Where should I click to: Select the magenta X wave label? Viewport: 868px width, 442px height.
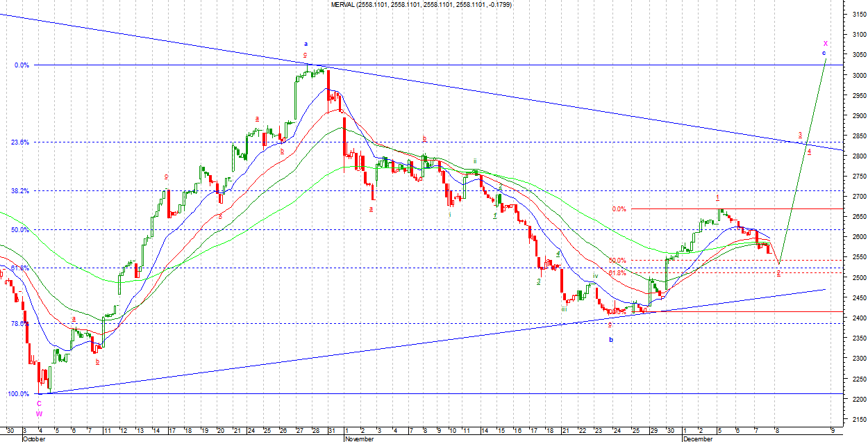tap(825, 43)
